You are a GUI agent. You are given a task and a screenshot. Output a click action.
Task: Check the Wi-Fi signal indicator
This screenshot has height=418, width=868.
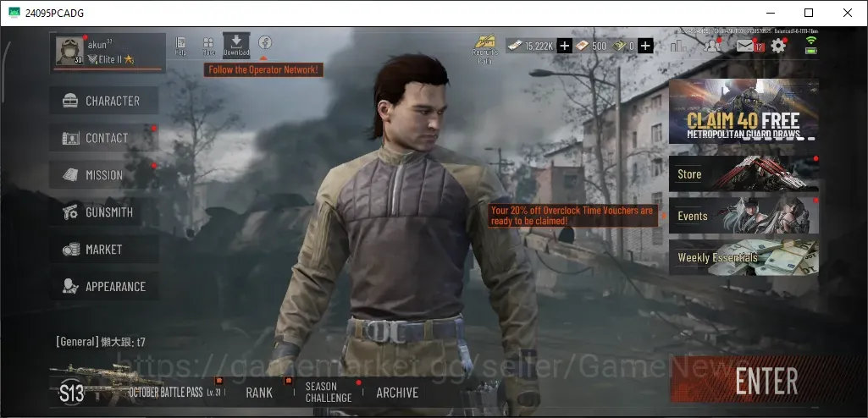(x=811, y=40)
